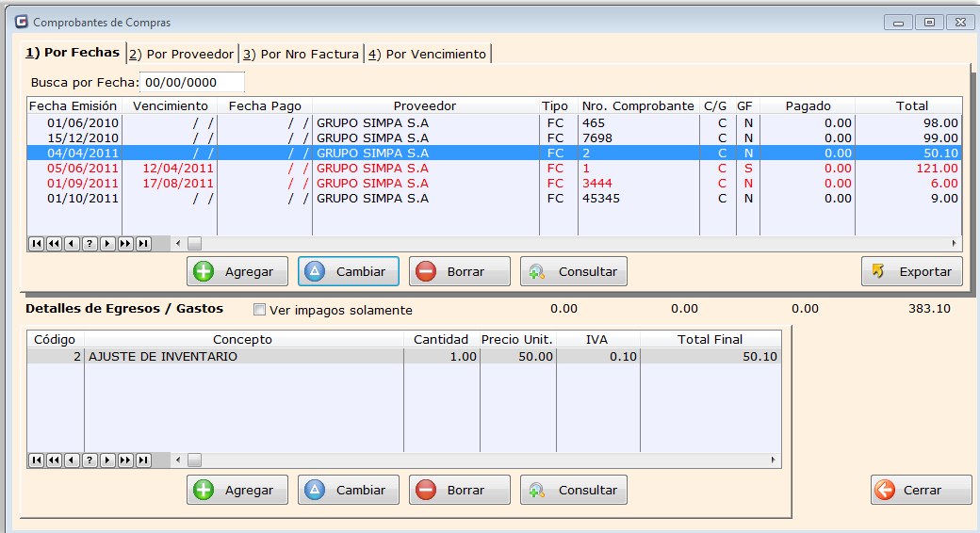Switch to the Por Proveedor tab
980x533 pixels.
(182, 55)
